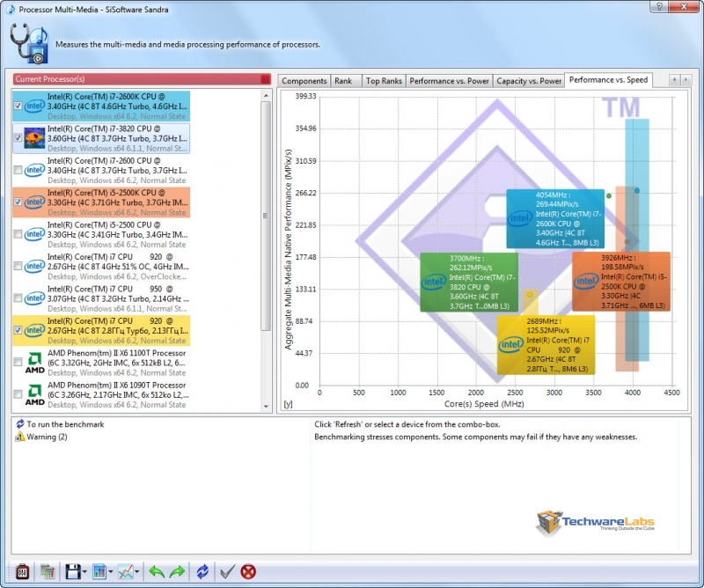Click the orange i5-2500K 3926MHz chart label
The image size is (704, 588).
click(x=621, y=282)
